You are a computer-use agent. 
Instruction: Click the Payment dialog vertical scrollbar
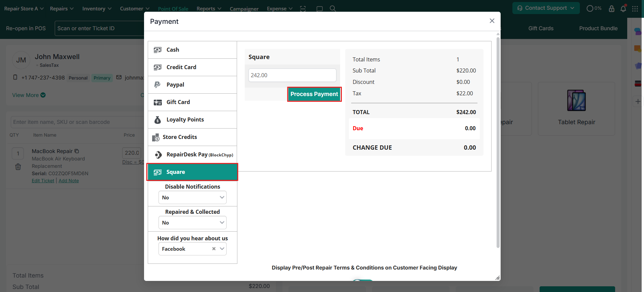click(x=498, y=143)
